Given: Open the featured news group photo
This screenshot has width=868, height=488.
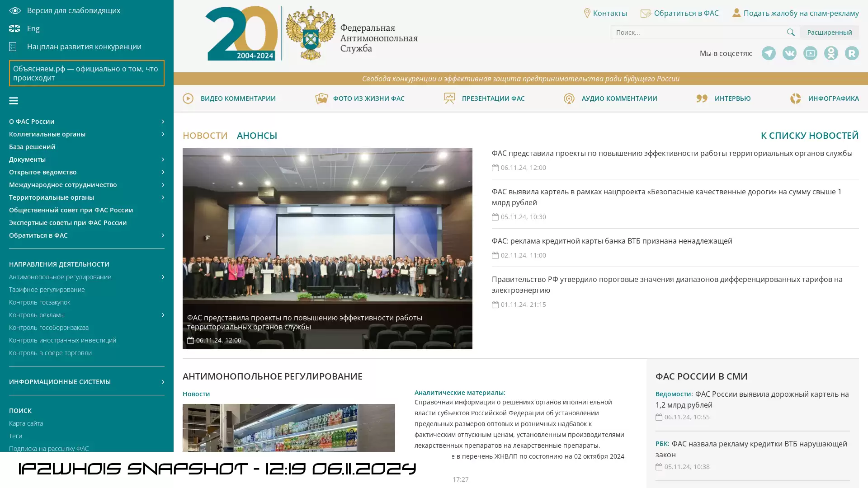Looking at the screenshot, I should [327, 248].
